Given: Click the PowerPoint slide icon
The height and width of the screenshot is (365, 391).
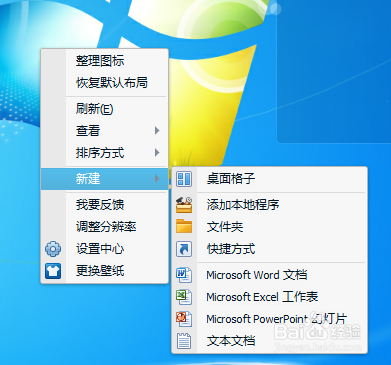Looking at the screenshot, I should pyautogui.click(x=184, y=319).
